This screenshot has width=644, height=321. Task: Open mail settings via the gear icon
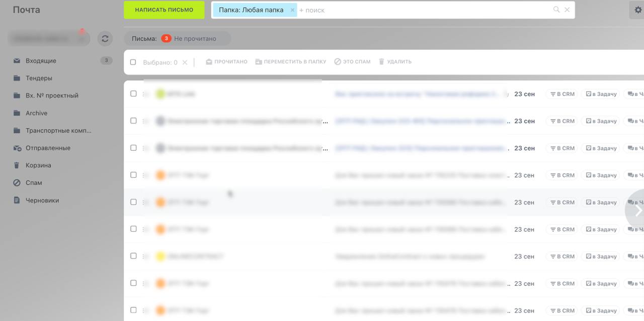[x=638, y=10]
